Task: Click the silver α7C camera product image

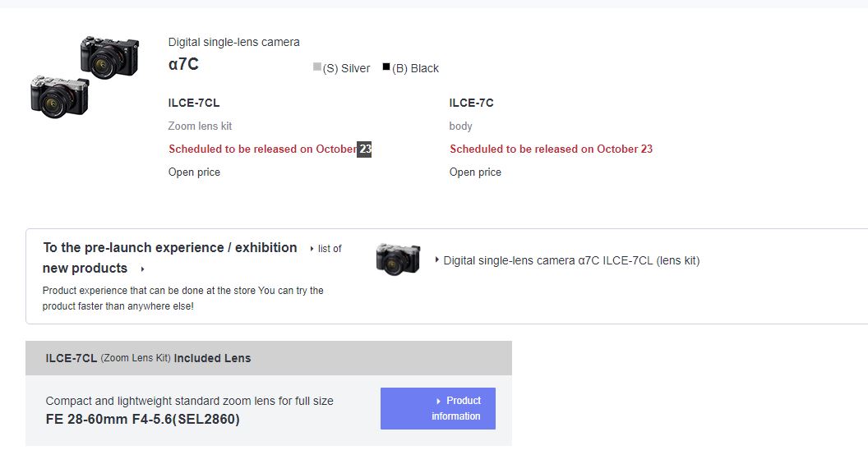Action: (x=59, y=96)
